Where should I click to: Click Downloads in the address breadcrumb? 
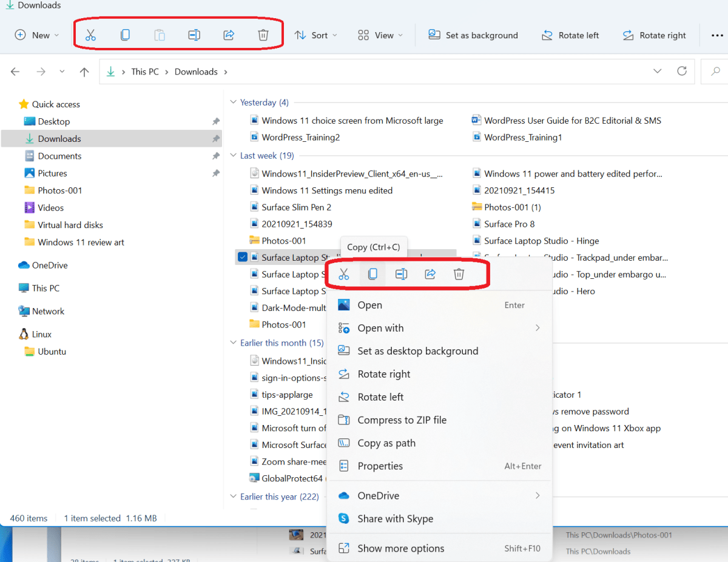[x=196, y=72]
